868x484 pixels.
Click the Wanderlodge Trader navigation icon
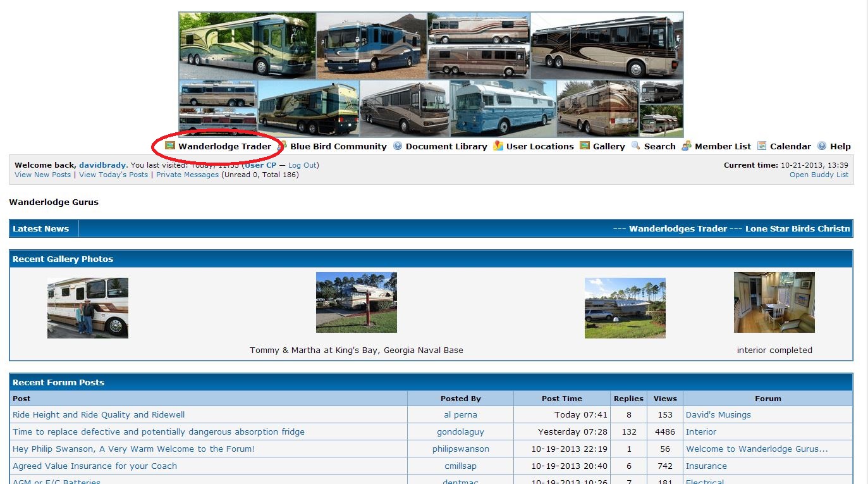(x=170, y=146)
